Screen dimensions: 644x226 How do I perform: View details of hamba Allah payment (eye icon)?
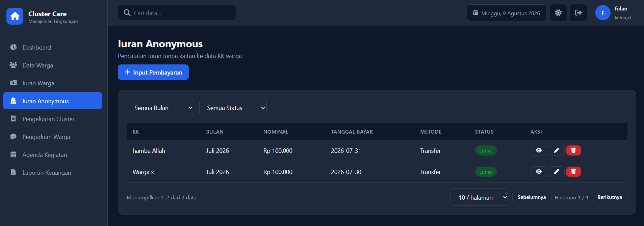(x=539, y=150)
